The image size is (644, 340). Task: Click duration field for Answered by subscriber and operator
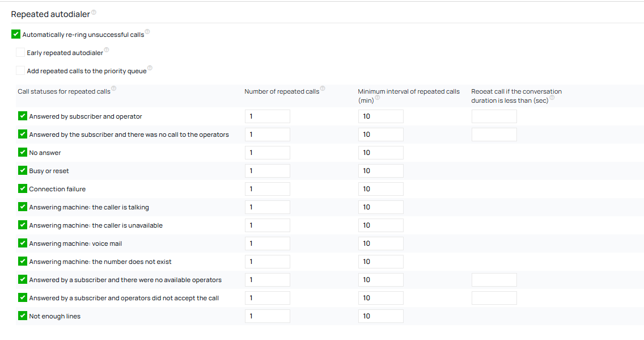[x=494, y=116]
